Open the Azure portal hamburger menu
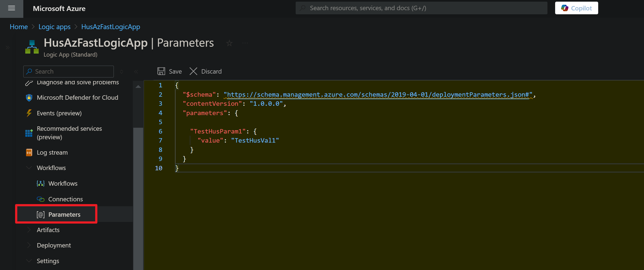 12,8
